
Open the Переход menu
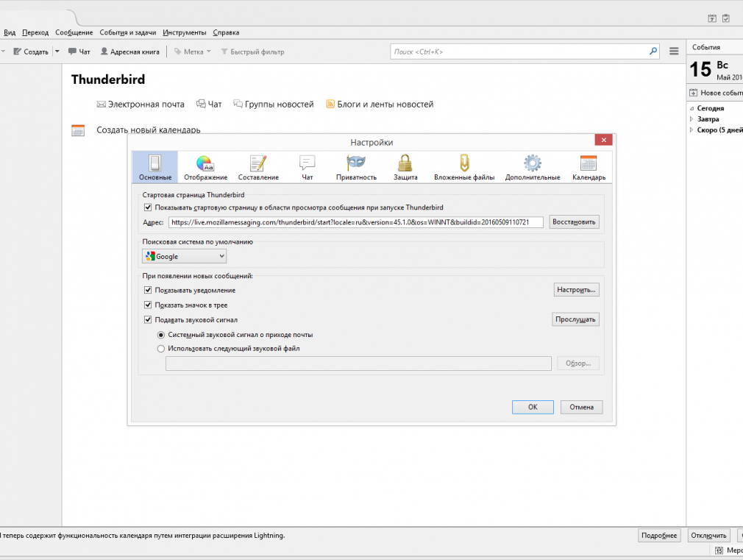click(35, 32)
